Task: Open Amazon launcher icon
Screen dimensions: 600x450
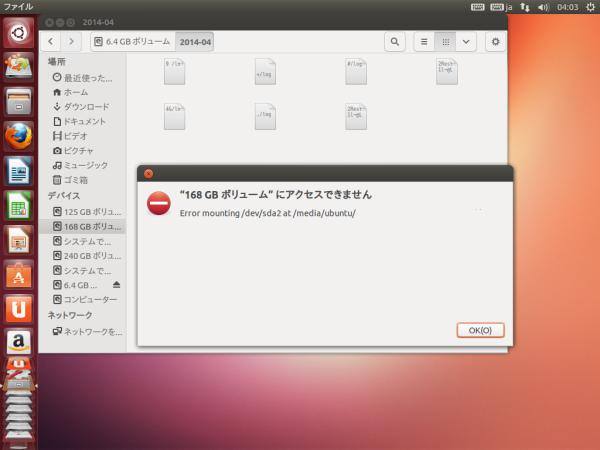Action: tap(18, 343)
